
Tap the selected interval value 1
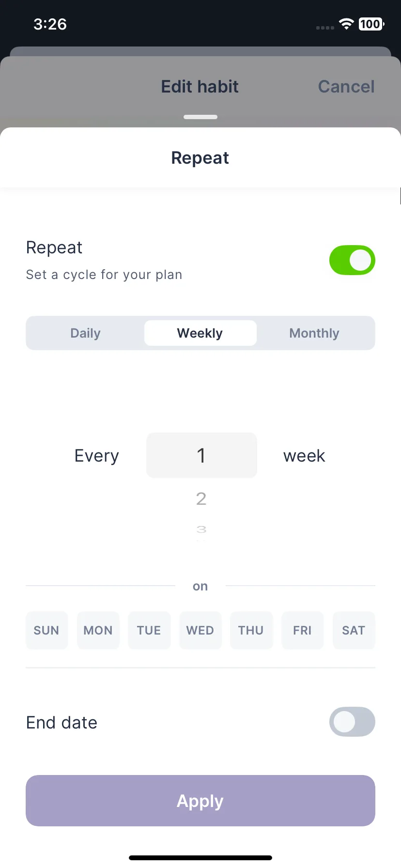pyautogui.click(x=201, y=455)
